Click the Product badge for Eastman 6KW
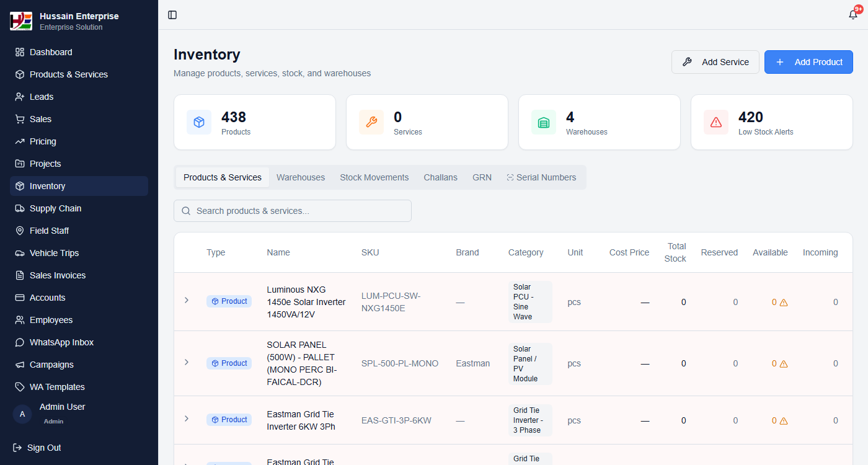 coord(229,420)
